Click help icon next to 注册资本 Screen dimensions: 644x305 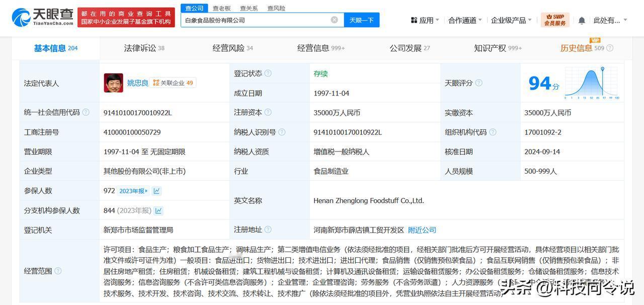coord(268,112)
